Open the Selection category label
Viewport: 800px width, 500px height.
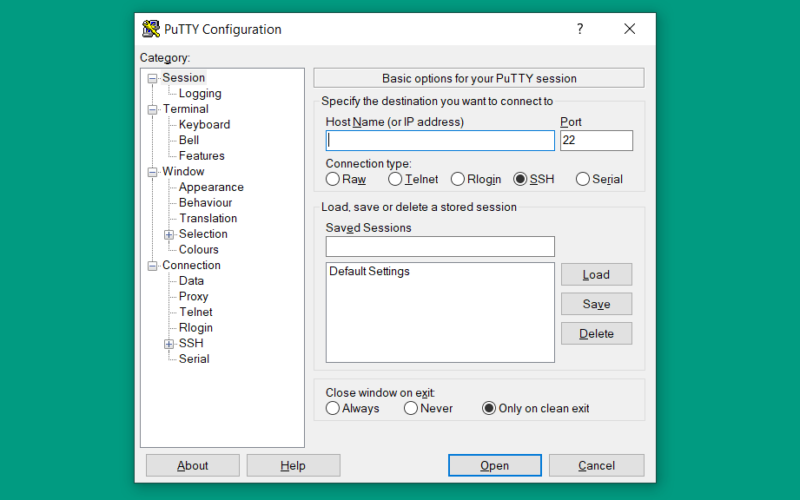[203, 234]
